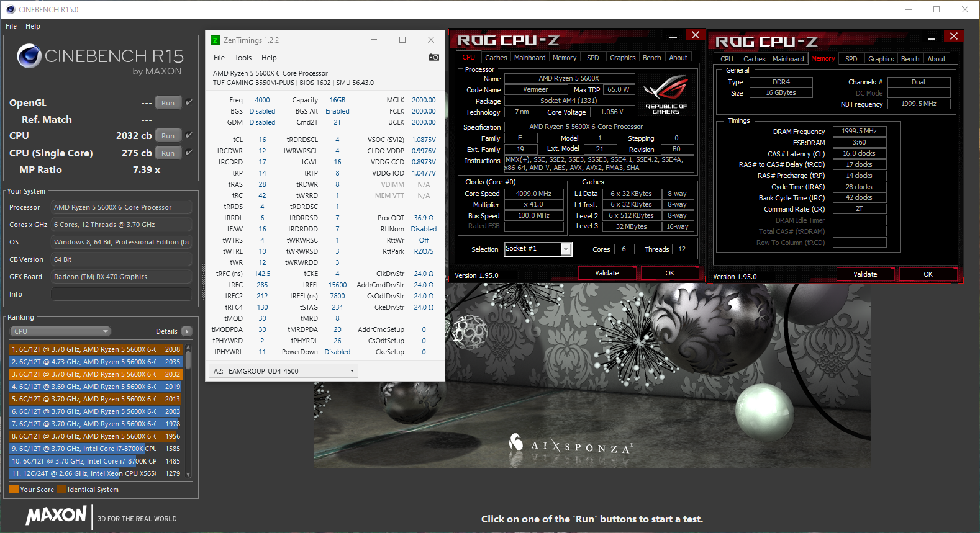Select ranking entry 11 Intel Xeon

(96, 473)
